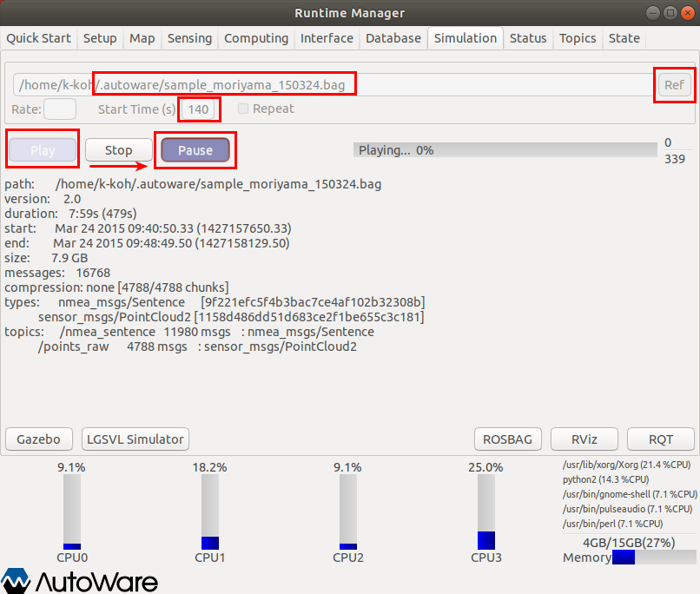Click the total time value 339
Image resolution: width=700 pixels, height=594 pixels.
click(675, 159)
